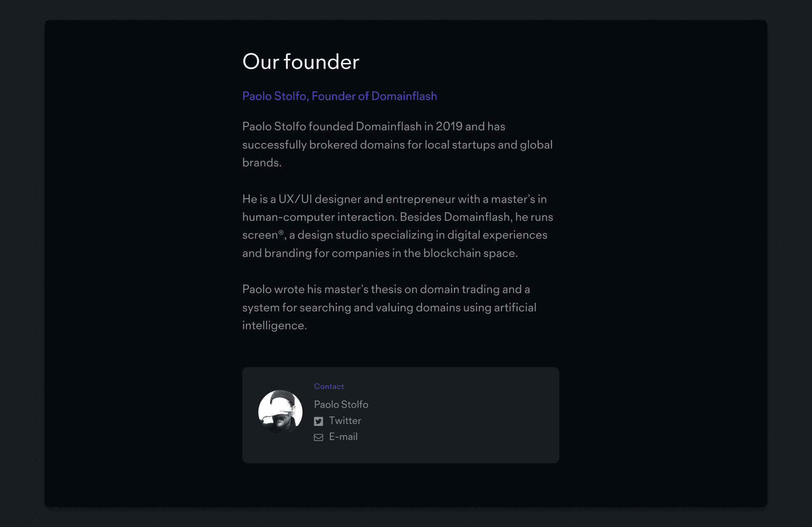Click the name 'Paolo Stolfo' in contact card
The height and width of the screenshot is (527, 812).
[x=341, y=404]
